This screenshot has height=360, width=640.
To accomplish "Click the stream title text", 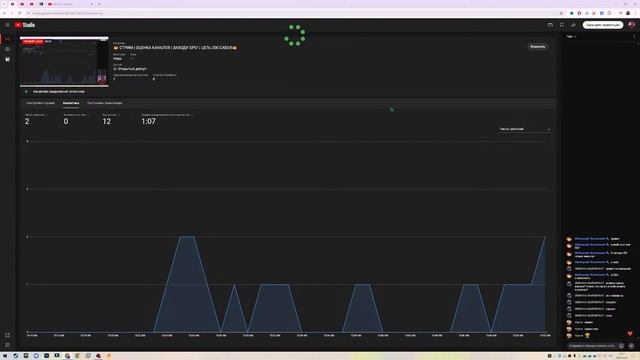I will tap(175, 48).
